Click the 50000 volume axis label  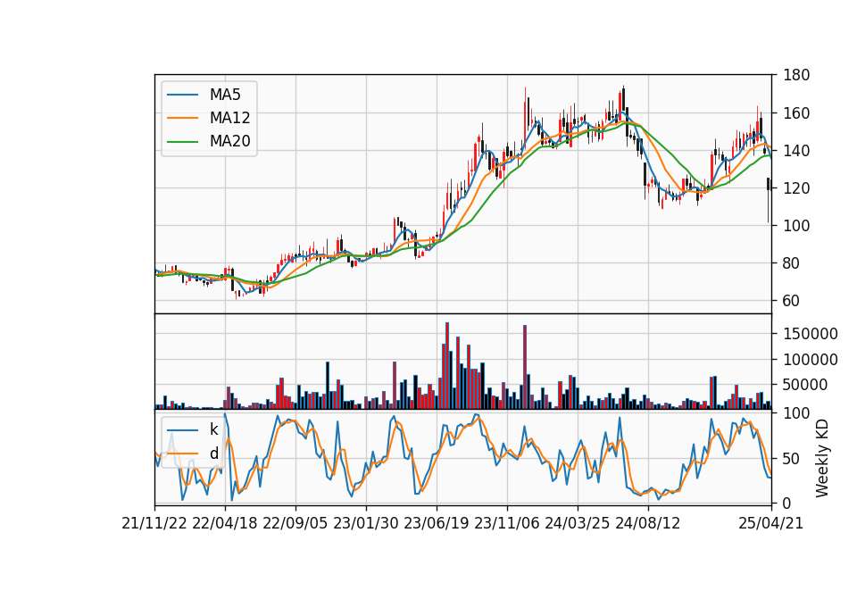tap(805, 385)
